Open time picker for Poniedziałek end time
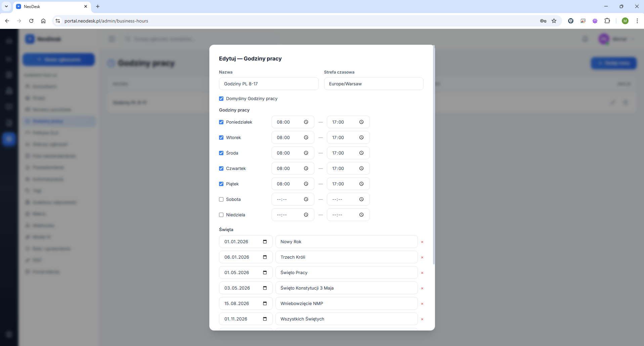 click(x=361, y=122)
